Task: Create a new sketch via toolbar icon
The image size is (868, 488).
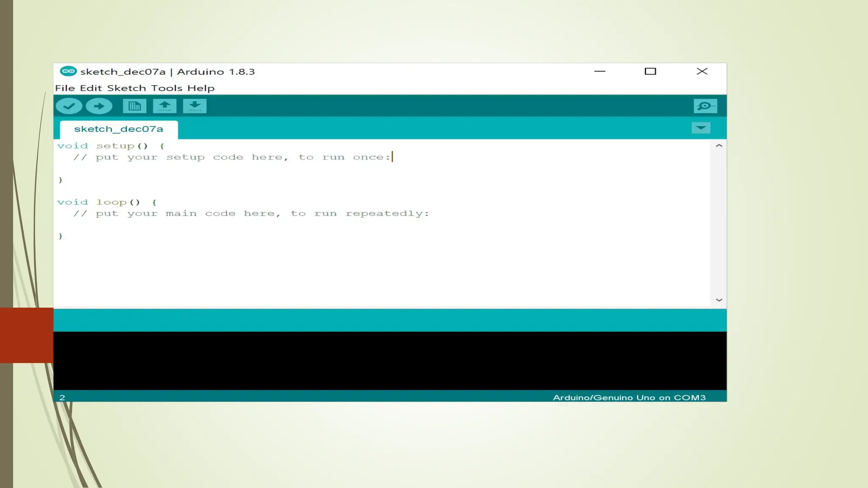Action: pos(134,106)
